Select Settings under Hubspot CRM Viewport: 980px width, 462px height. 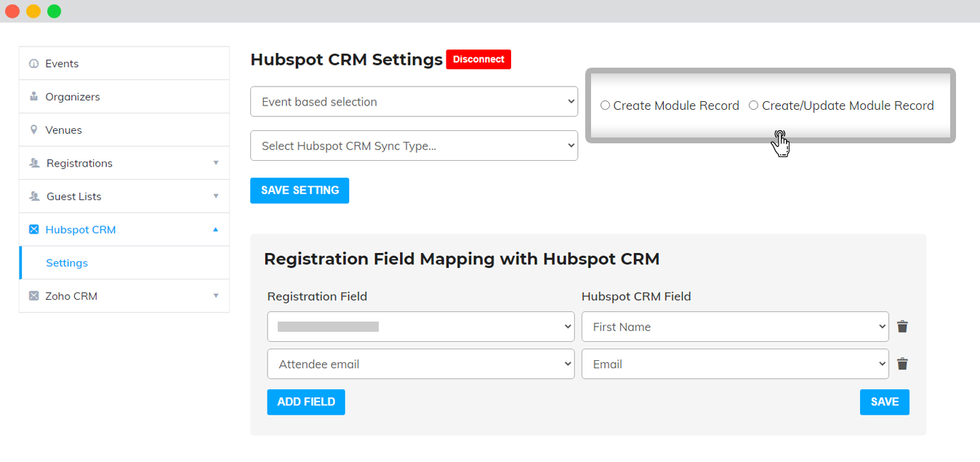124,263
